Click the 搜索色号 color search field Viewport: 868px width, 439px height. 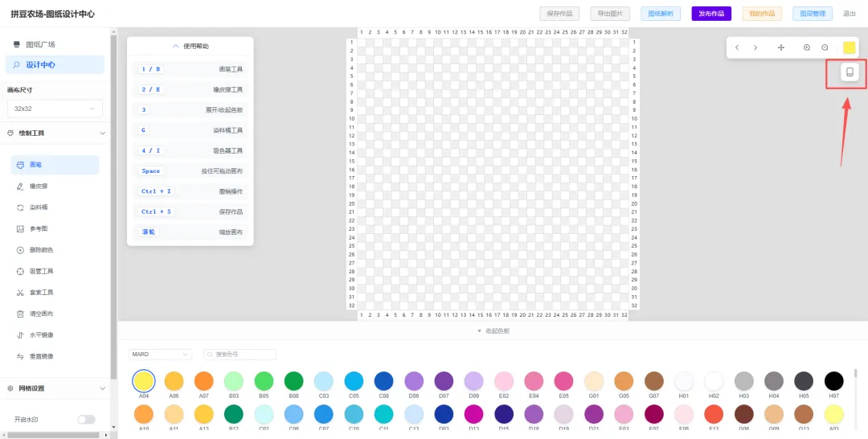(x=240, y=355)
